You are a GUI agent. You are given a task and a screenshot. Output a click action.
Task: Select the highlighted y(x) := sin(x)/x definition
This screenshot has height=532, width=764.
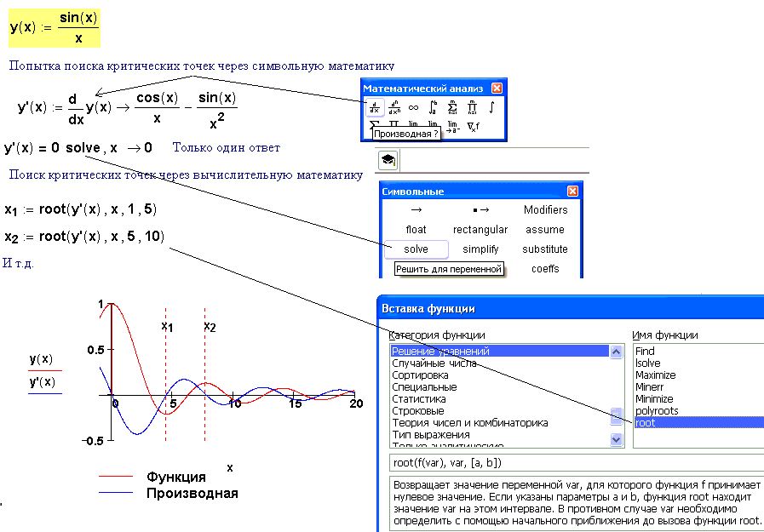[54, 28]
